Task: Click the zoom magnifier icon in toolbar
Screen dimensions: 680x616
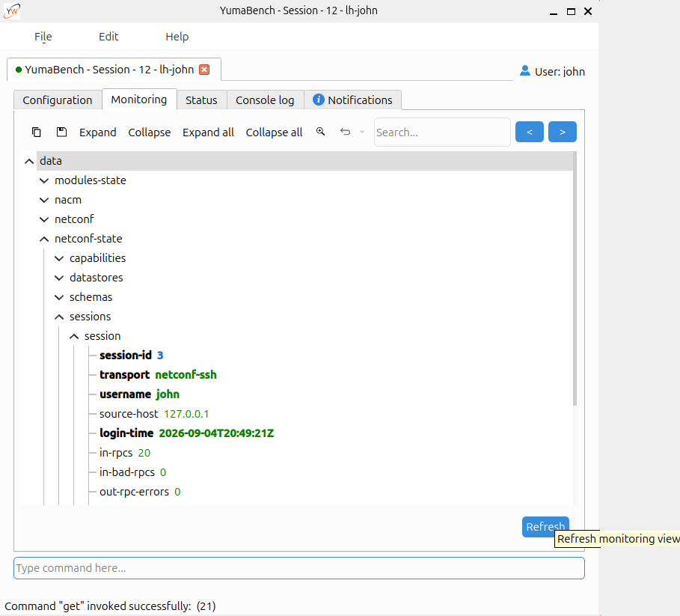Action: 320,132
